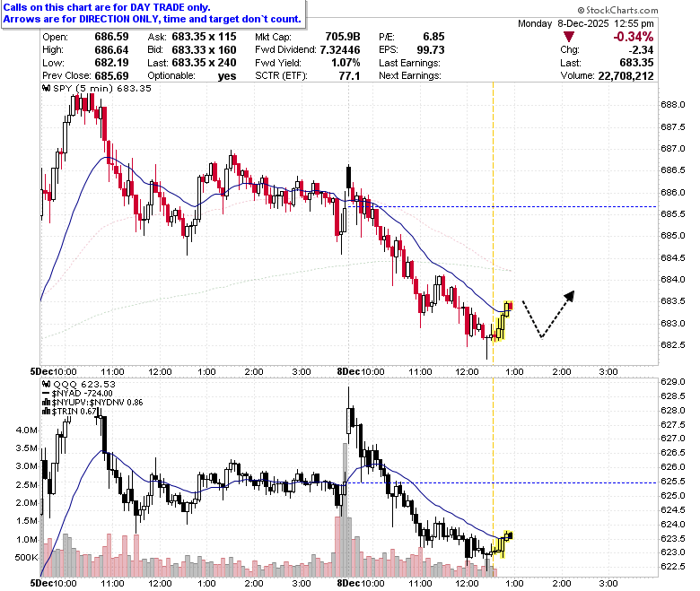The height and width of the screenshot is (591, 700).
Task: Click the line marker beside $NYAD
Action: coord(46,394)
